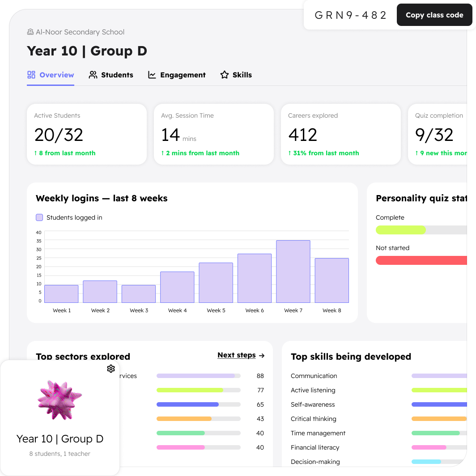Click the green sector bar valued 77
This screenshot has width=476, height=476.
199,390
